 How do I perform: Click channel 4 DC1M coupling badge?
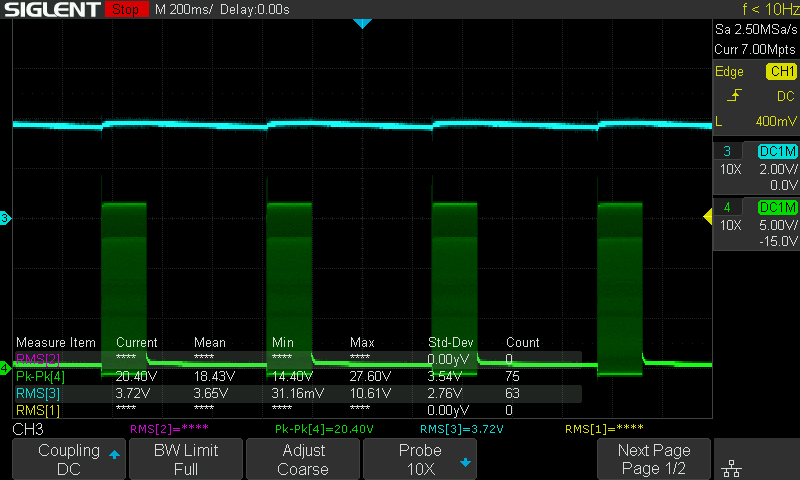click(778, 207)
